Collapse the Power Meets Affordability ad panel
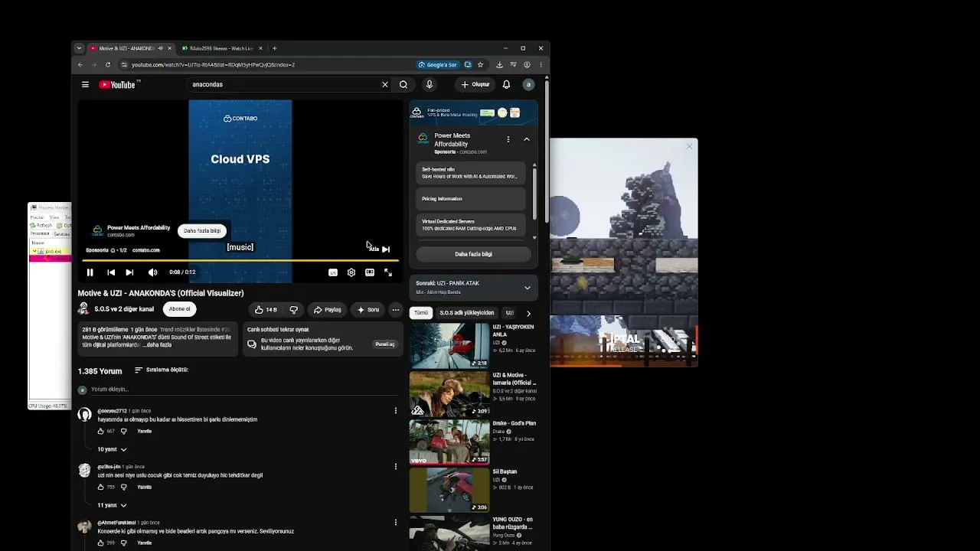The width and height of the screenshot is (980, 551). point(527,139)
